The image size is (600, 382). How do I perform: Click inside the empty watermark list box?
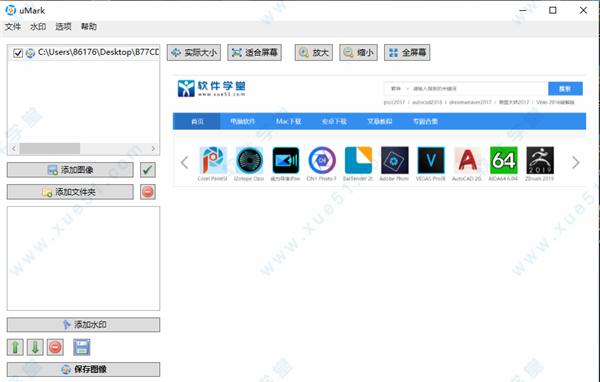pos(83,258)
